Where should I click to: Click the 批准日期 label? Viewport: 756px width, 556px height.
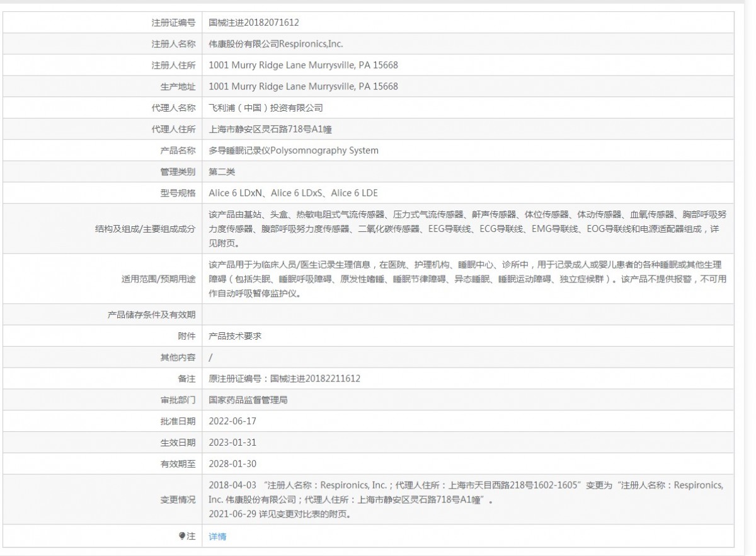coord(178,421)
